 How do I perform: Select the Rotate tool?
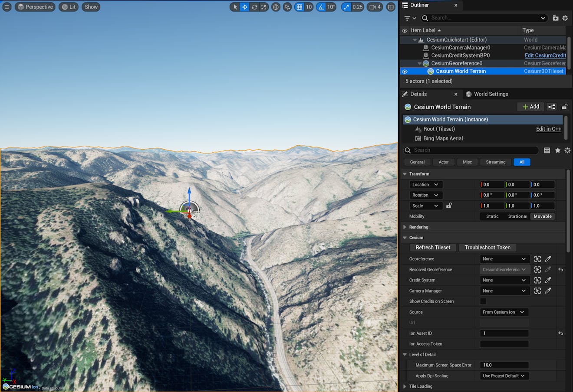coord(255,7)
